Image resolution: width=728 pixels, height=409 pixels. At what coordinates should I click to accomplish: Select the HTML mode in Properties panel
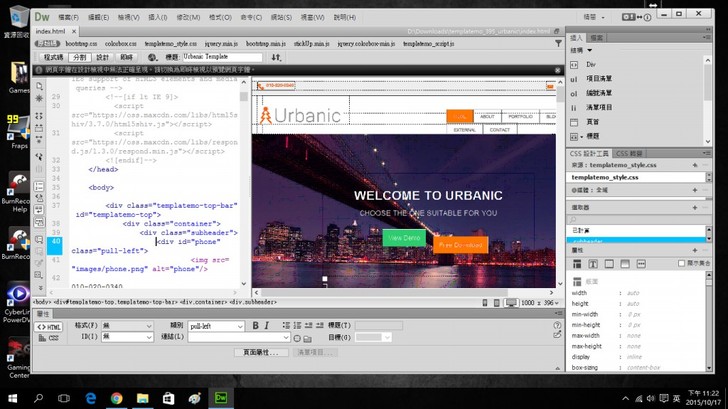[49, 326]
